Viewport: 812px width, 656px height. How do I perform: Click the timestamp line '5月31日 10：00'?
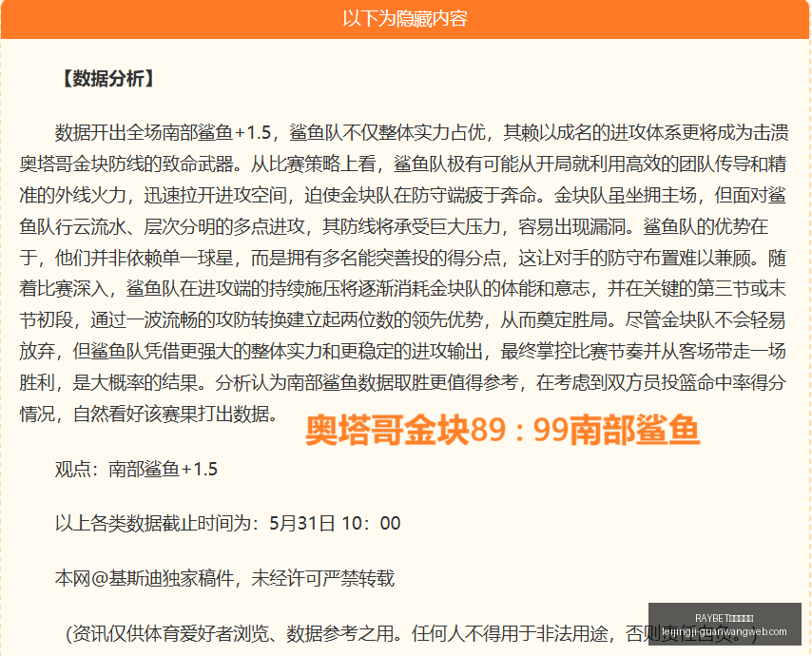335,524
